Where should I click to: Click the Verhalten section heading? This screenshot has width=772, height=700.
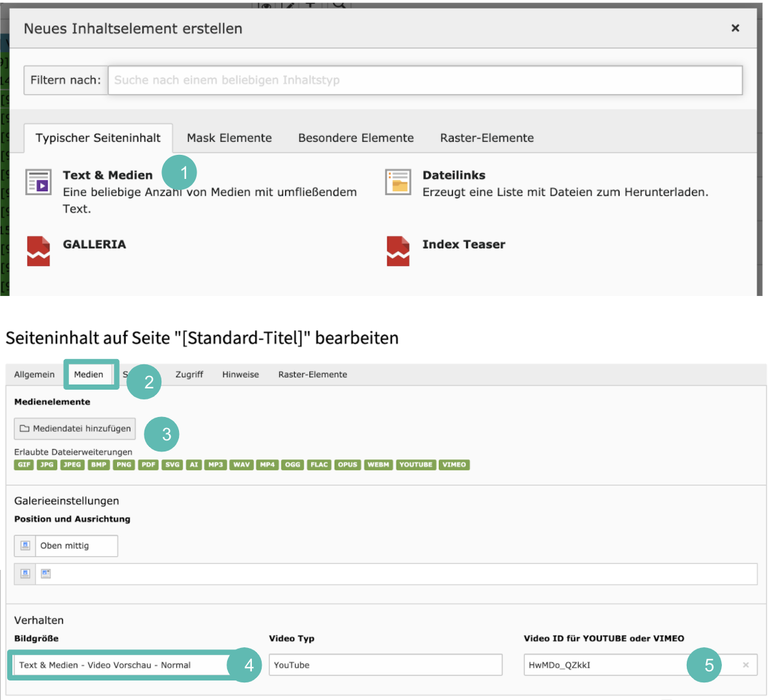39,620
